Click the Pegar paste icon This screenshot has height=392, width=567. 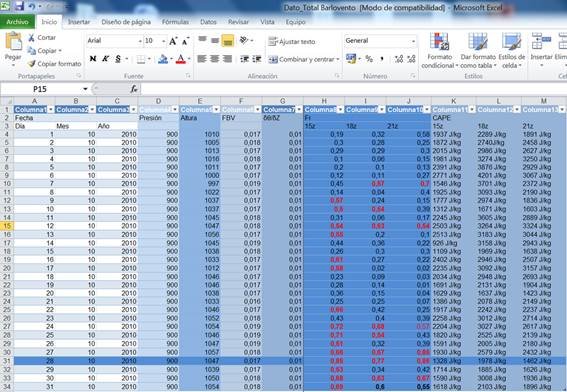[x=13, y=42]
